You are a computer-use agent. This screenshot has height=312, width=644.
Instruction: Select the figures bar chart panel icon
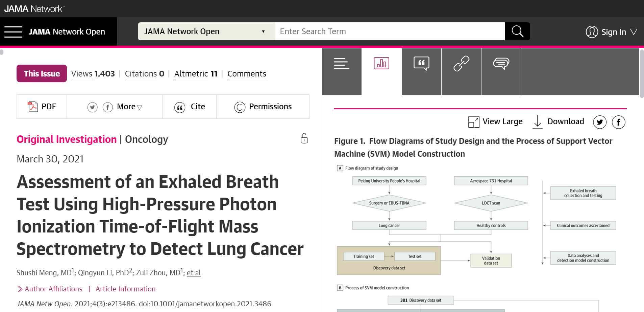pyautogui.click(x=381, y=63)
